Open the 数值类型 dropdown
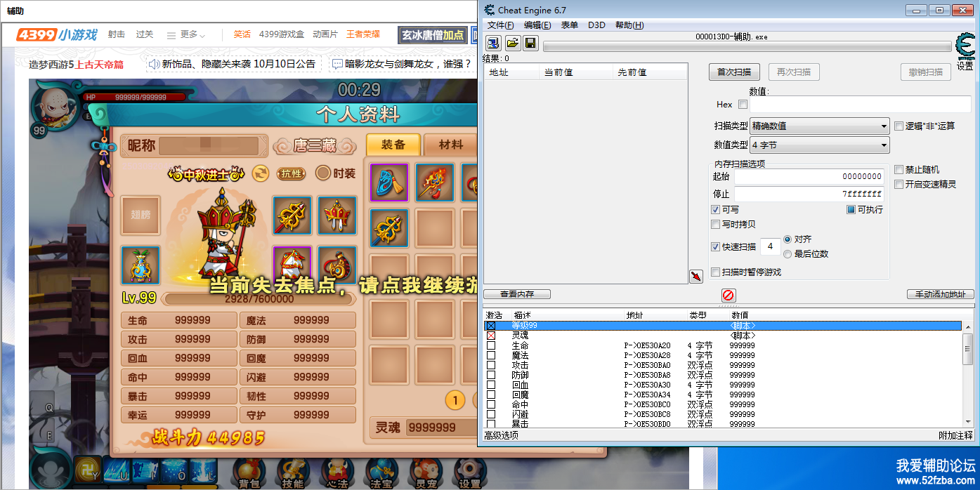Viewport: 980px width, 490px height. click(819, 145)
